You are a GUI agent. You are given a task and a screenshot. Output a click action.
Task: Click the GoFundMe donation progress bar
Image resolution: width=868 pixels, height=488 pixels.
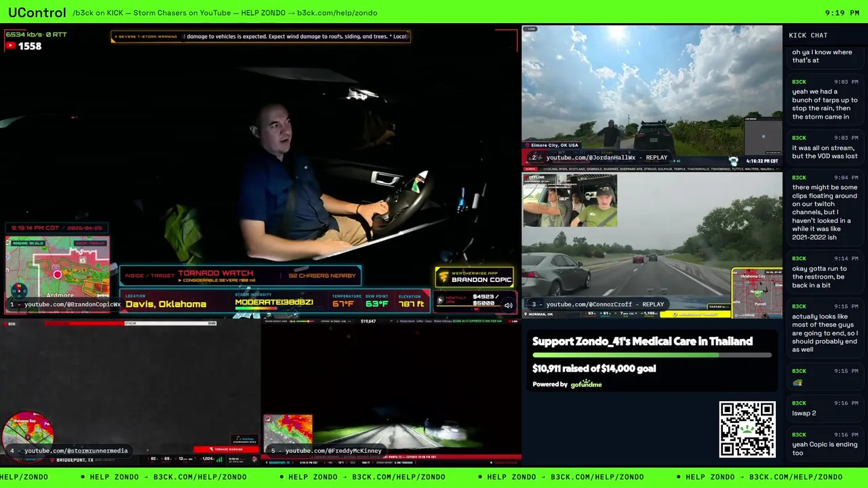pos(652,354)
